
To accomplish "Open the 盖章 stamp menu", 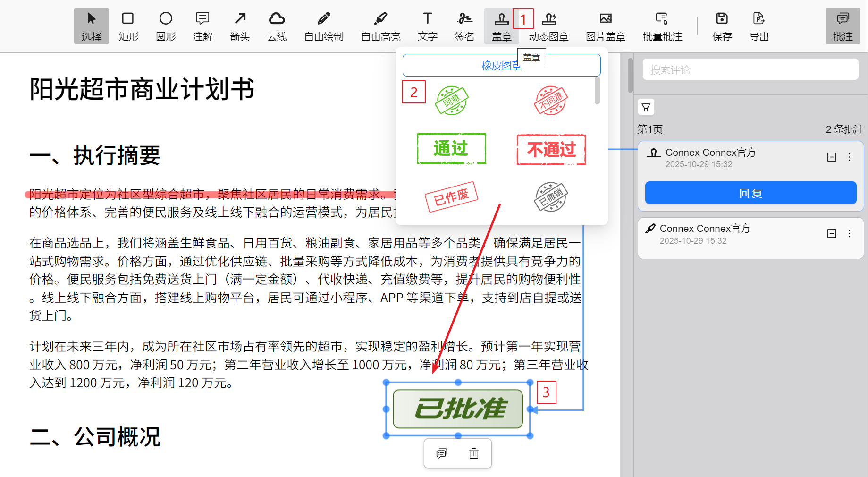I will [501, 26].
